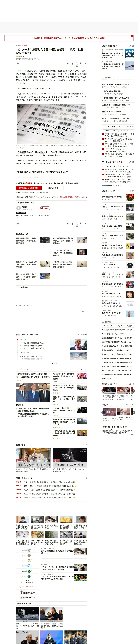Screen dimensions: 138x644
Task: Open ご案内 link beside 注目コンテンツ
Action: pos(132,191)
